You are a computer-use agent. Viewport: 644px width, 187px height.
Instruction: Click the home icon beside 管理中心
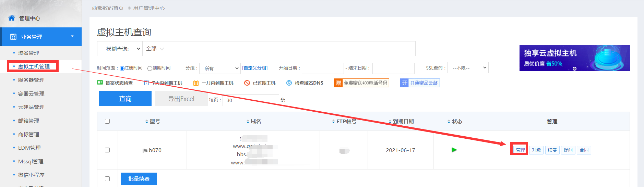coord(12,18)
